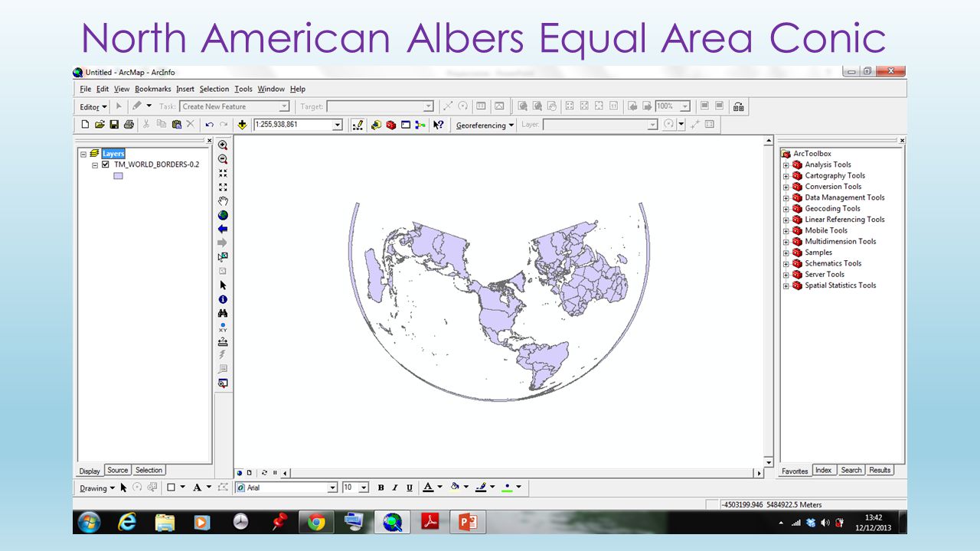Expand the Spatial Statistics Tools toolbox

786,285
